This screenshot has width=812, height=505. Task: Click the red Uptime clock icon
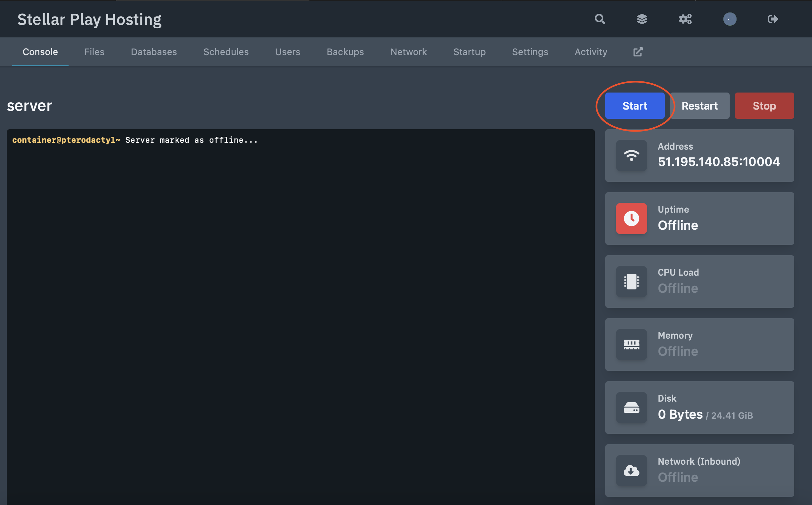pyautogui.click(x=631, y=219)
